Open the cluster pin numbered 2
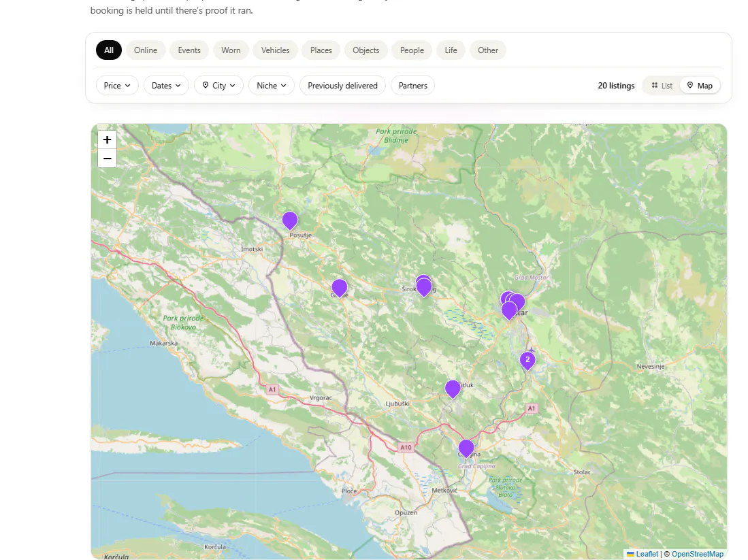 point(527,361)
